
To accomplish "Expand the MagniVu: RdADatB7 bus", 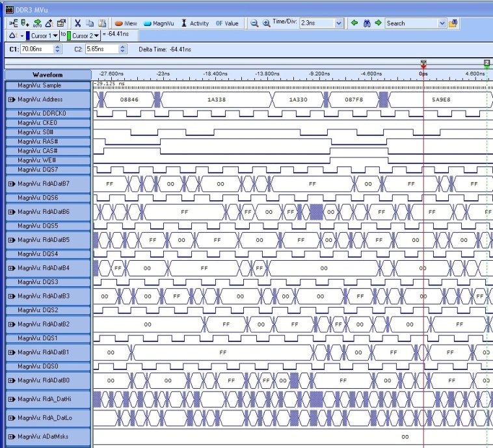I will [x=10, y=184].
